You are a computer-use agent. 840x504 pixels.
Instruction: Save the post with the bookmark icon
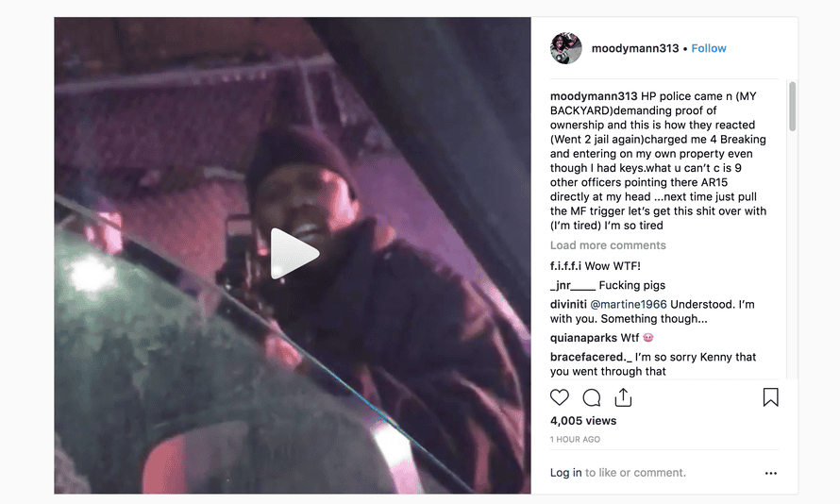(770, 397)
